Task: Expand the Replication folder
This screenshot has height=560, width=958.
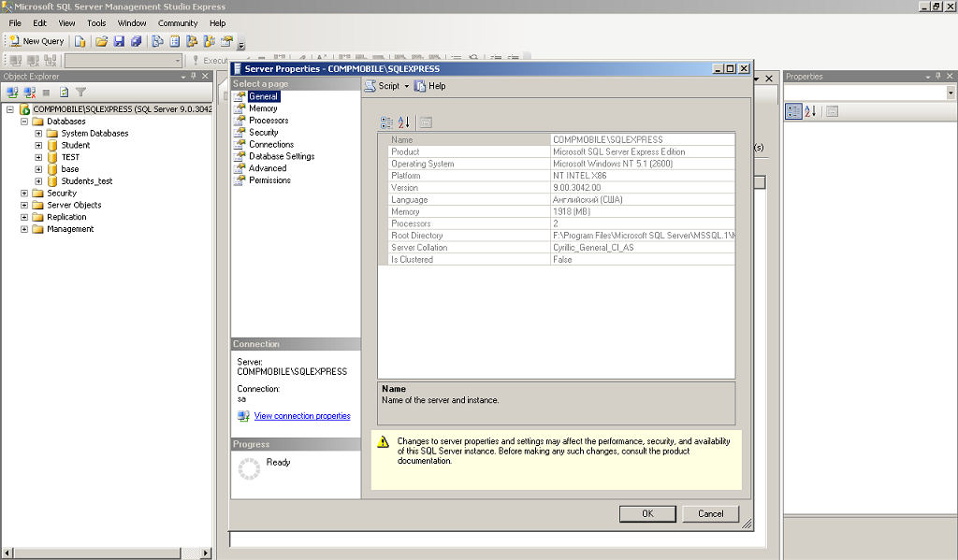Action: 24,218
